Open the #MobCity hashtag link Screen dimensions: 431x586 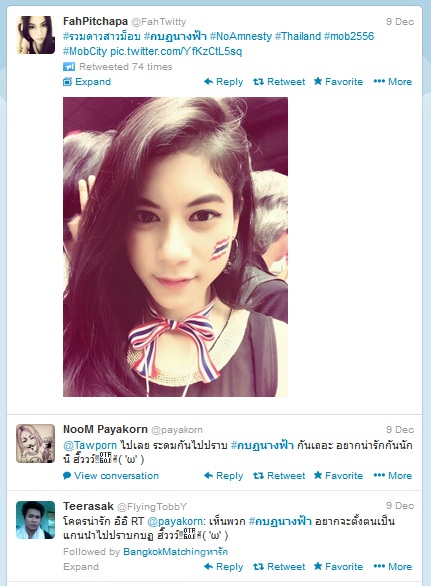[85, 51]
